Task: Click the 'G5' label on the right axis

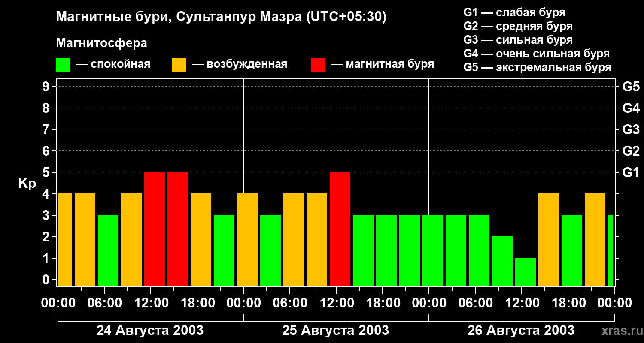Action: point(631,87)
